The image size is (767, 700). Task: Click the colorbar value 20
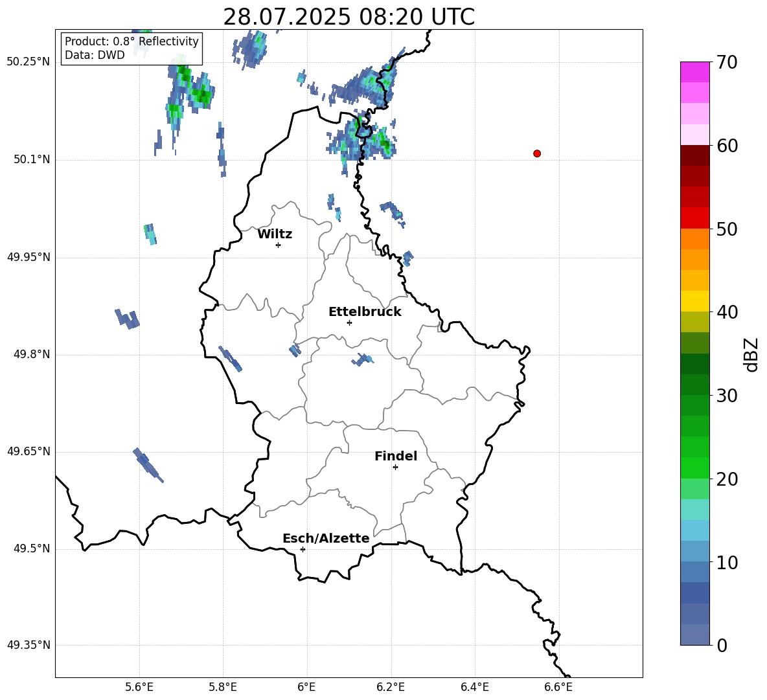726,479
